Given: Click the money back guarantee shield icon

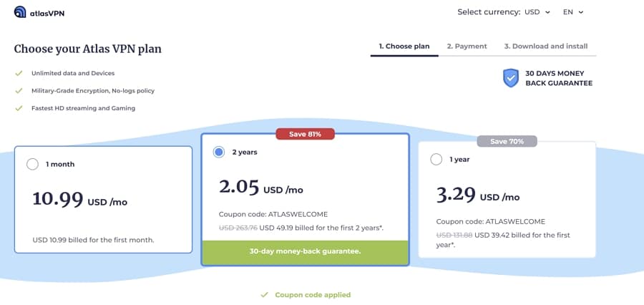Looking at the screenshot, I should tap(510, 78).
